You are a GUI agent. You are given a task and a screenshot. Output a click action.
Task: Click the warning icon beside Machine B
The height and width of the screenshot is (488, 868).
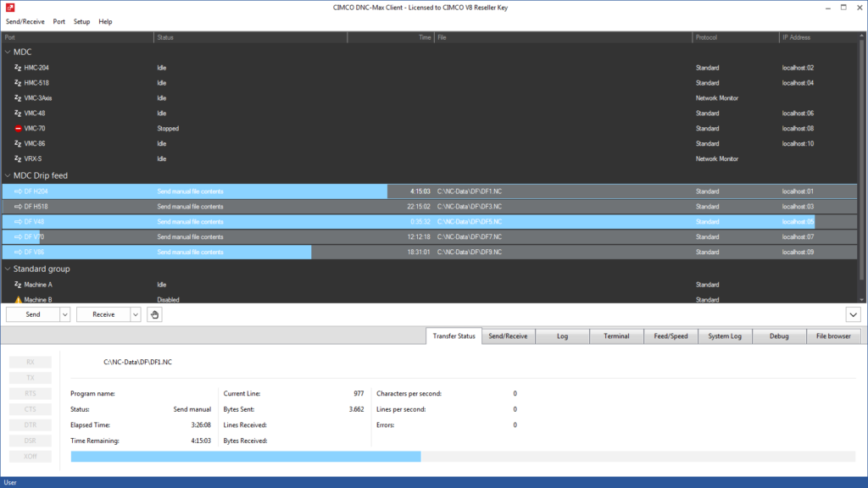[x=18, y=299]
